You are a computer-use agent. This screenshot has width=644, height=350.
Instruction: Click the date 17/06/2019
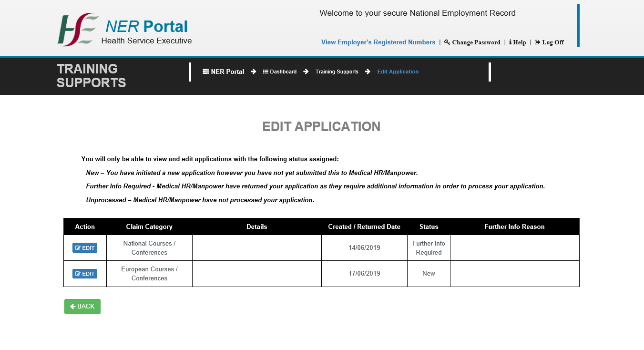pos(364,274)
